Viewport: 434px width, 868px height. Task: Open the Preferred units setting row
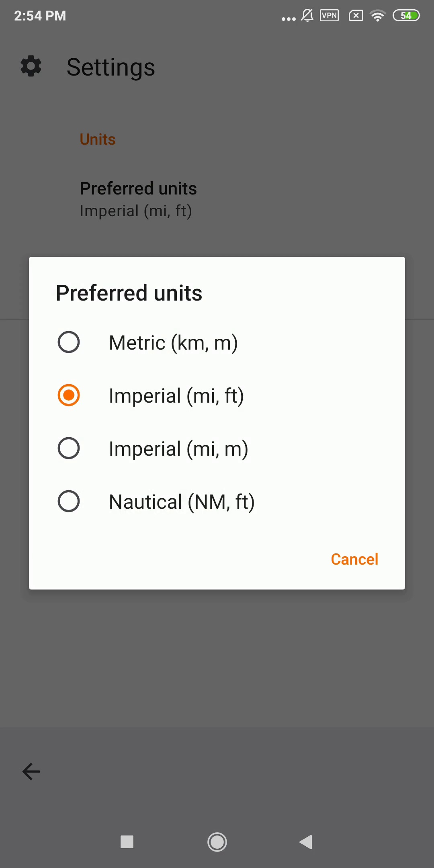click(217, 199)
